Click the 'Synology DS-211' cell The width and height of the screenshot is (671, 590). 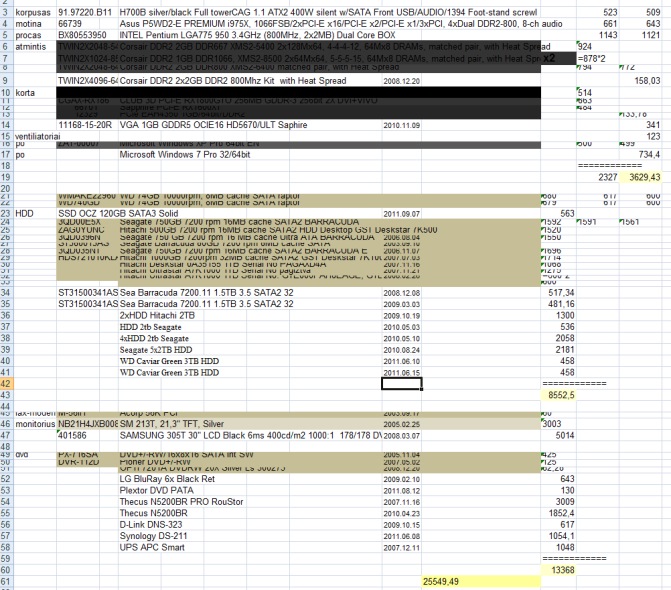pos(153,536)
